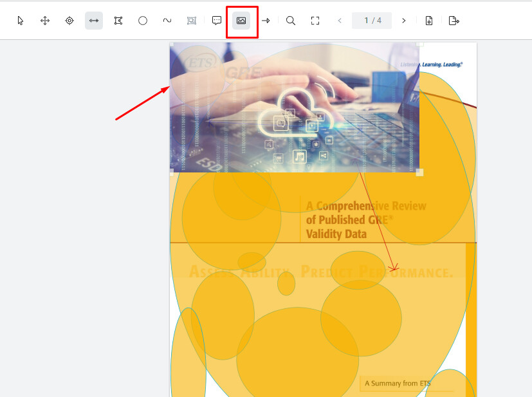
Task: Toggle fullscreen fit view
Action: (315, 20)
